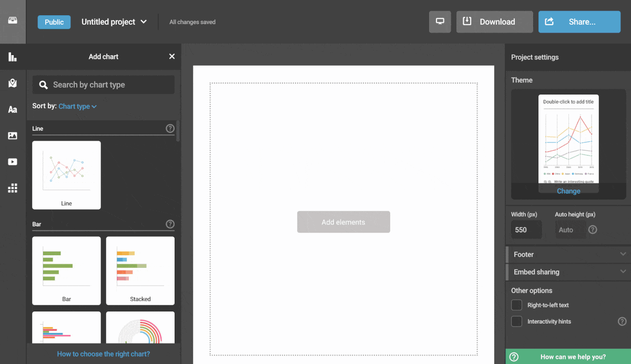Open the Sort by Chart type dropdown

77,106
